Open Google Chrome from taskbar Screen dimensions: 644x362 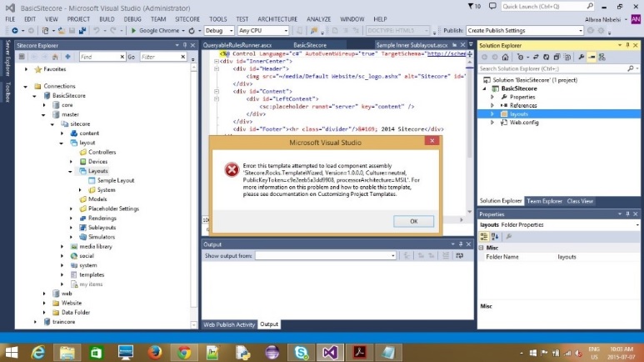point(184,353)
